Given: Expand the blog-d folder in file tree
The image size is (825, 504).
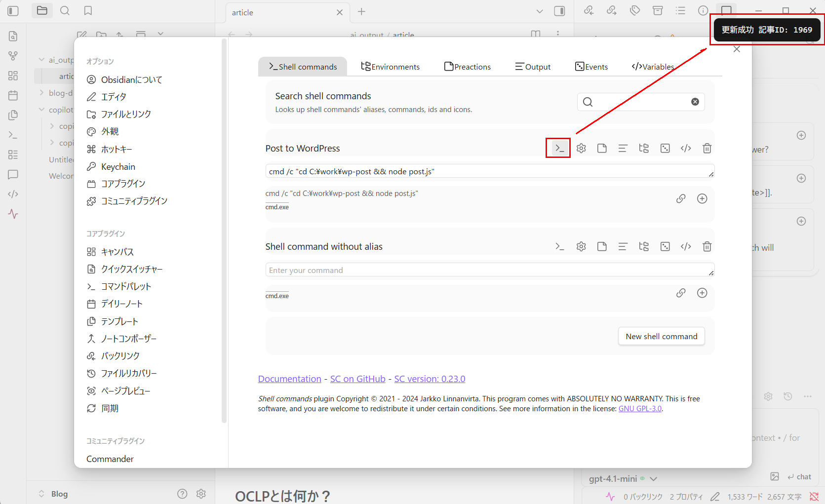Looking at the screenshot, I should tap(42, 93).
